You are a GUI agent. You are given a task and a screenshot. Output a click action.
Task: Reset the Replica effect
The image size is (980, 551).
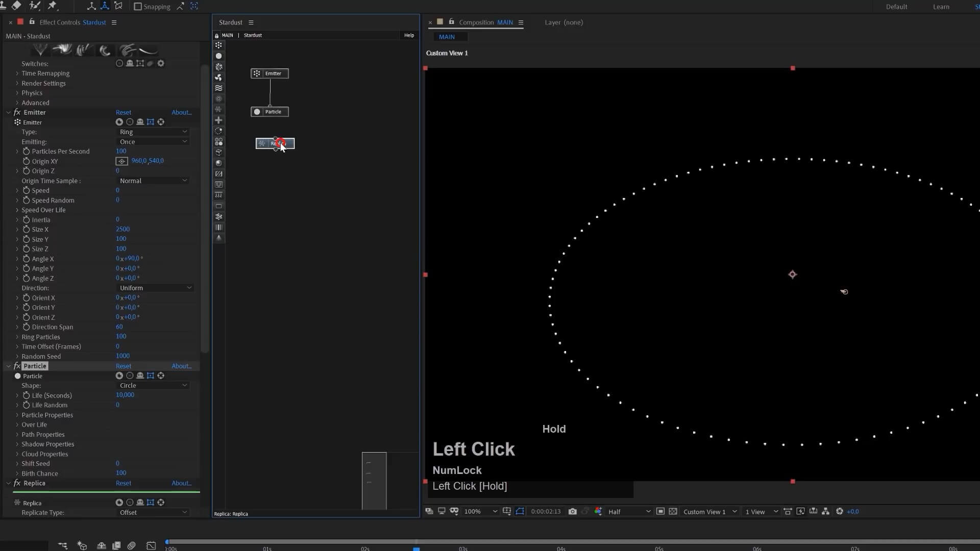click(123, 483)
